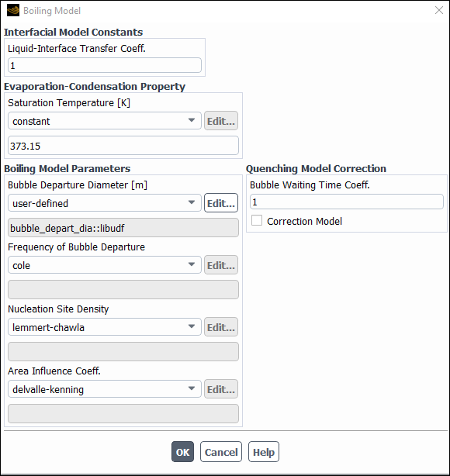
Task: Click Edit... next to Frequency of Bubble Departure
Action: 221,265
